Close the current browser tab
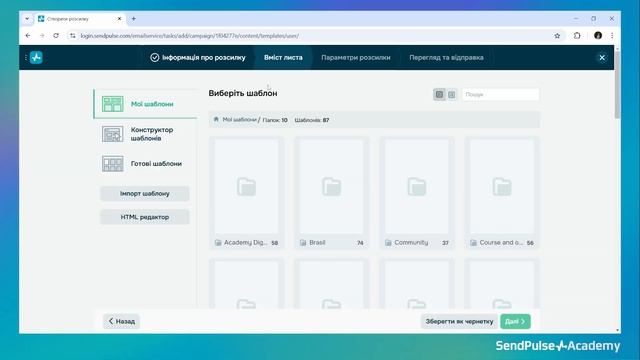The height and width of the screenshot is (360, 640). coord(119,19)
